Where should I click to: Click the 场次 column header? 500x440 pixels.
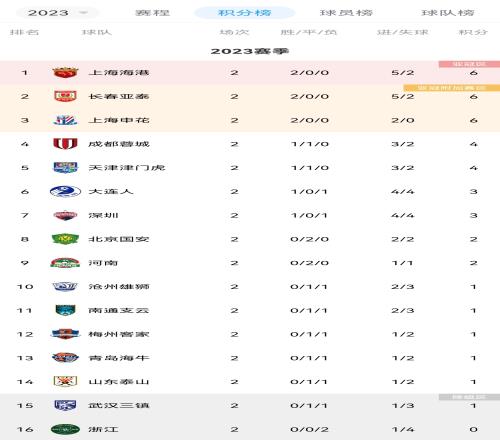(x=234, y=32)
